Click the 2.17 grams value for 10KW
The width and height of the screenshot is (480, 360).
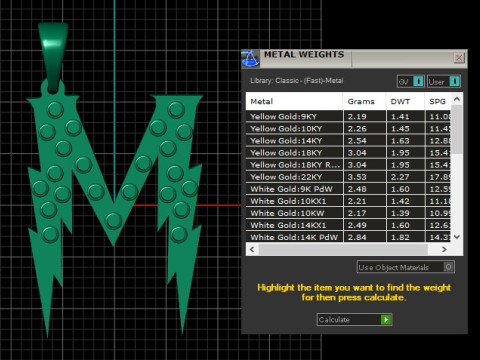357,213
